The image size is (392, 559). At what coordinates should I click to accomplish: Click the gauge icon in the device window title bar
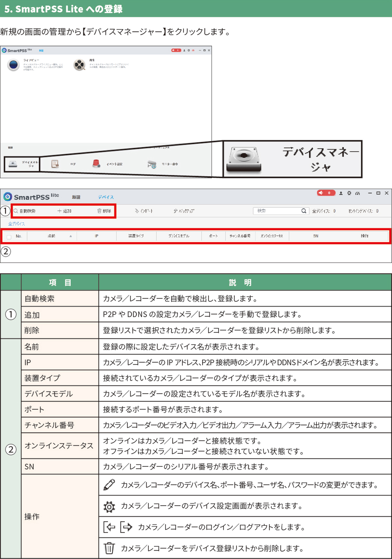tap(358, 193)
